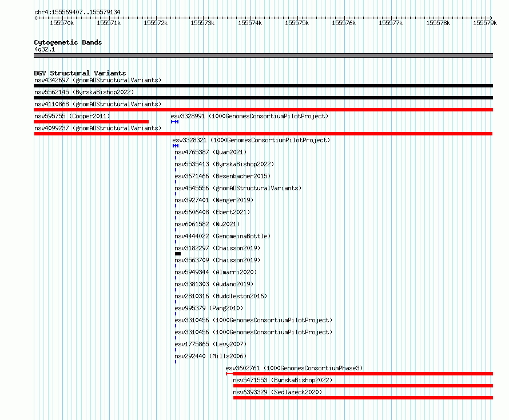Select nsv5535413 ByrskaBishop2022 entry

pos(224,164)
